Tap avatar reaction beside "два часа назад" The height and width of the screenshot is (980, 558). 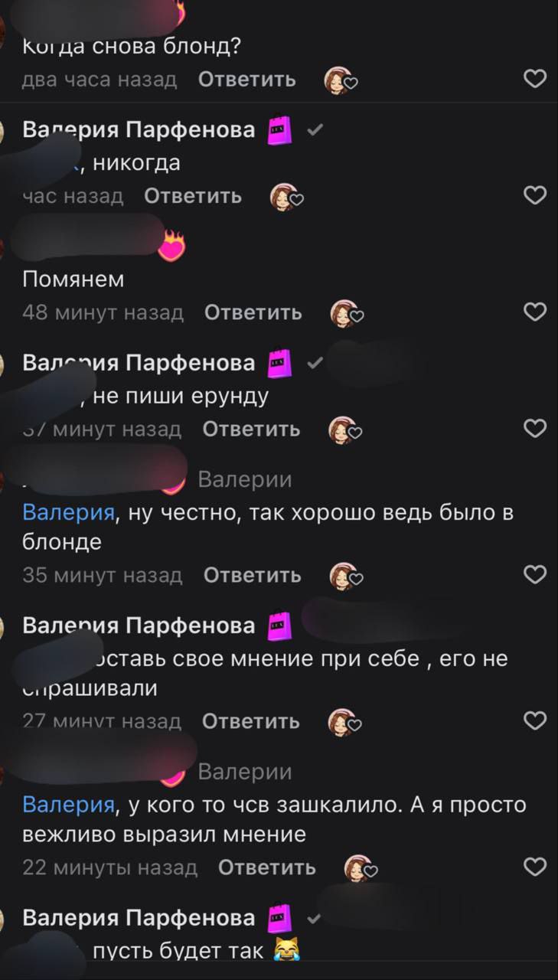click(x=341, y=80)
